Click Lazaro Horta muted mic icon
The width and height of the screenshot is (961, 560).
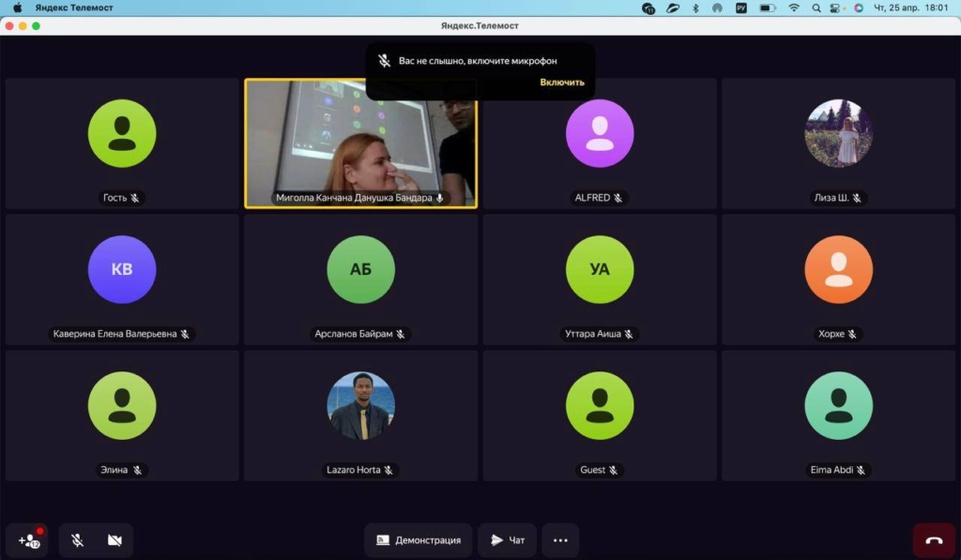(x=388, y=470)
